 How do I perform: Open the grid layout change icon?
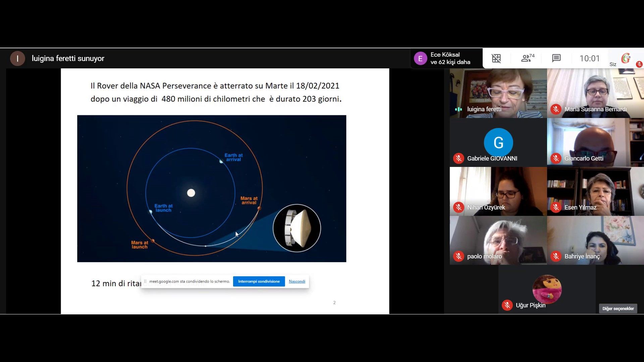point(496,58)
